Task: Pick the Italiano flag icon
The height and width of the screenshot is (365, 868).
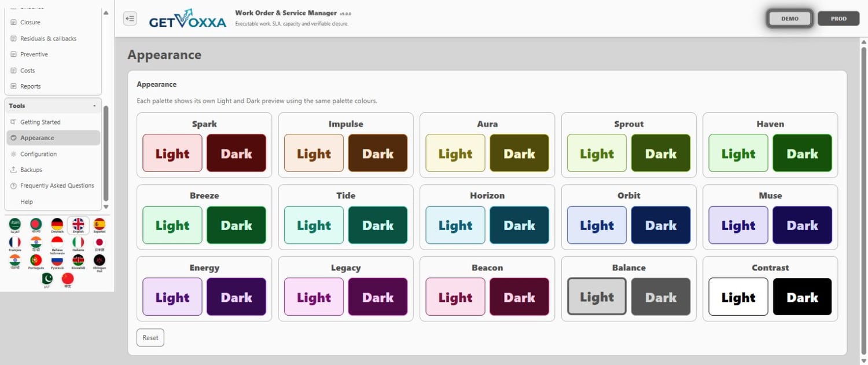Action: pos(78,244)
